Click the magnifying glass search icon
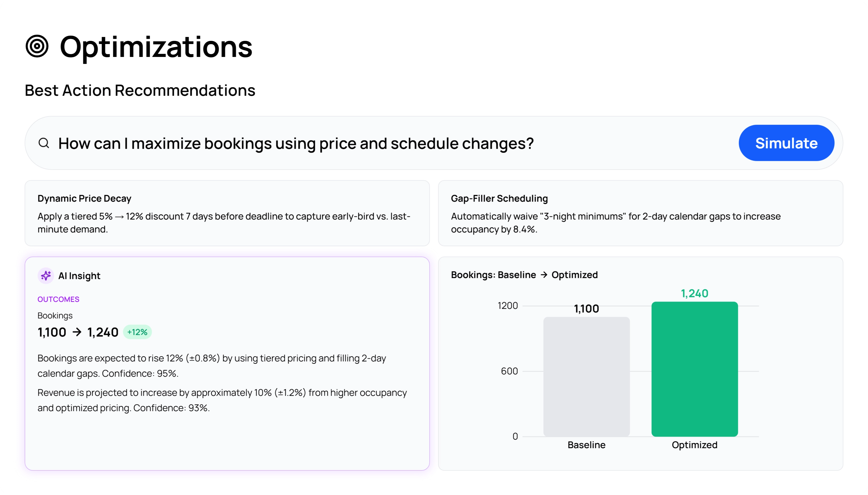This screenshot has width=868, height=495. point(44,143)
